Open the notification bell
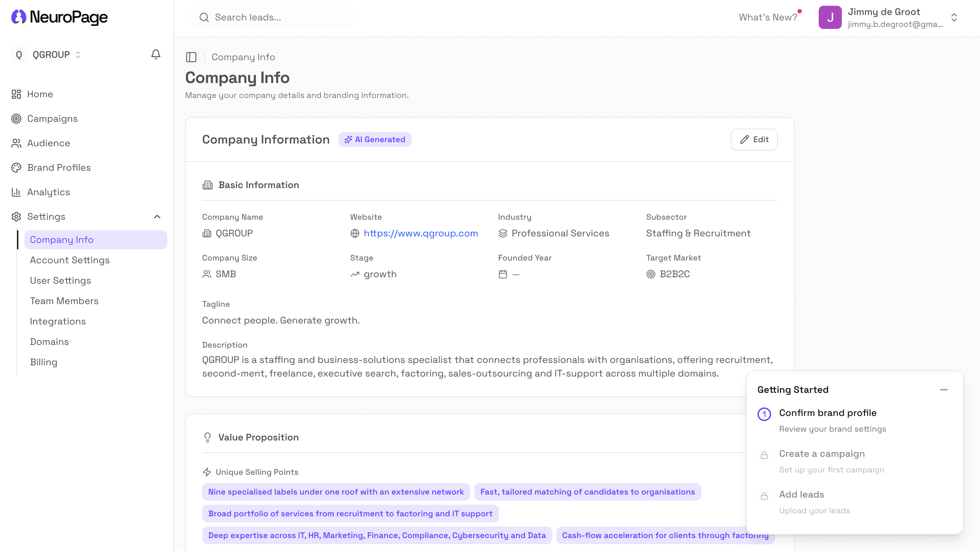 [155, 54]
